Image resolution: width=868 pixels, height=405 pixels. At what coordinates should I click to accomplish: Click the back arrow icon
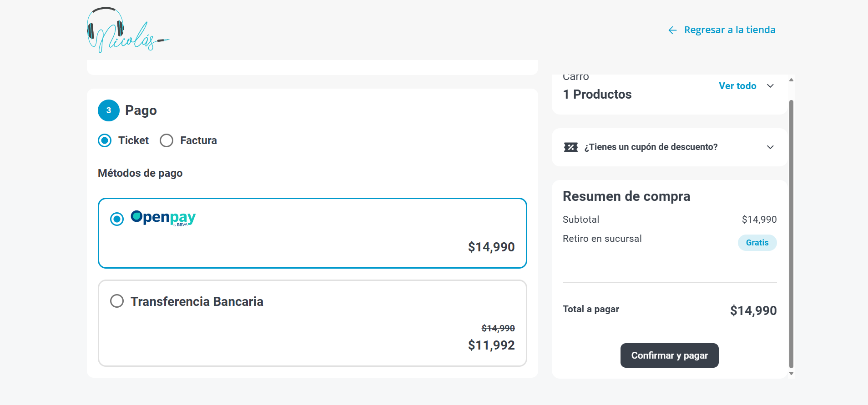tap(672, 30)
